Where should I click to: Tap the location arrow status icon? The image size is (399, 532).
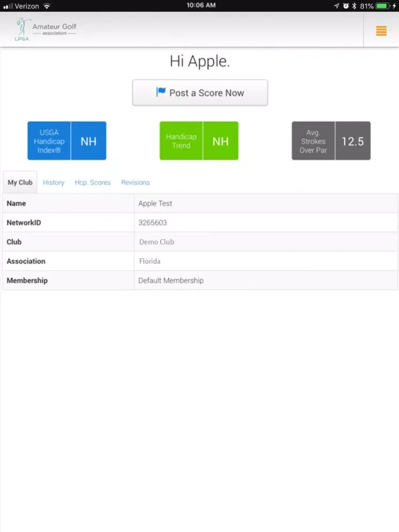click(x=336, y=6)
